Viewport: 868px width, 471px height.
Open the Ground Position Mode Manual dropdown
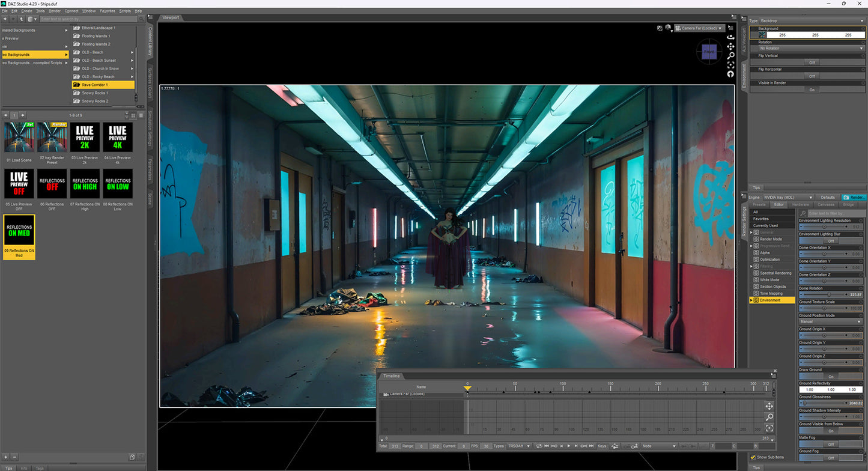[x=831, y=321]
